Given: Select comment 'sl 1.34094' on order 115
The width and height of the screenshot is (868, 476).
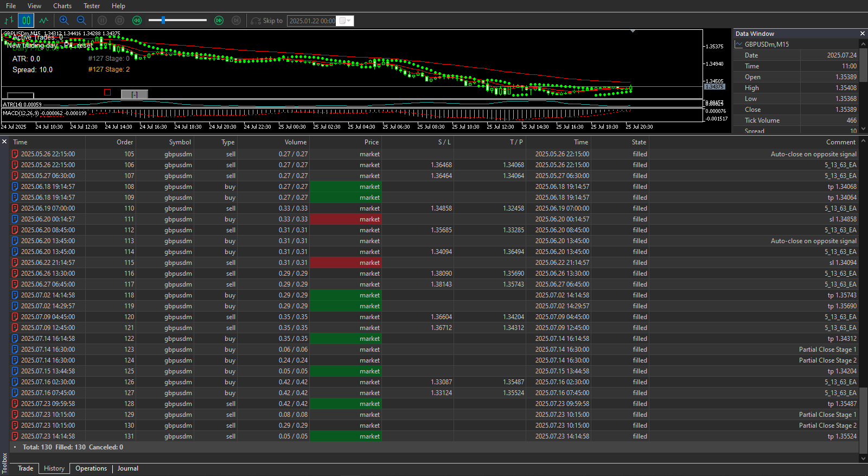Looking at the screenshot, I should (843, 263).
